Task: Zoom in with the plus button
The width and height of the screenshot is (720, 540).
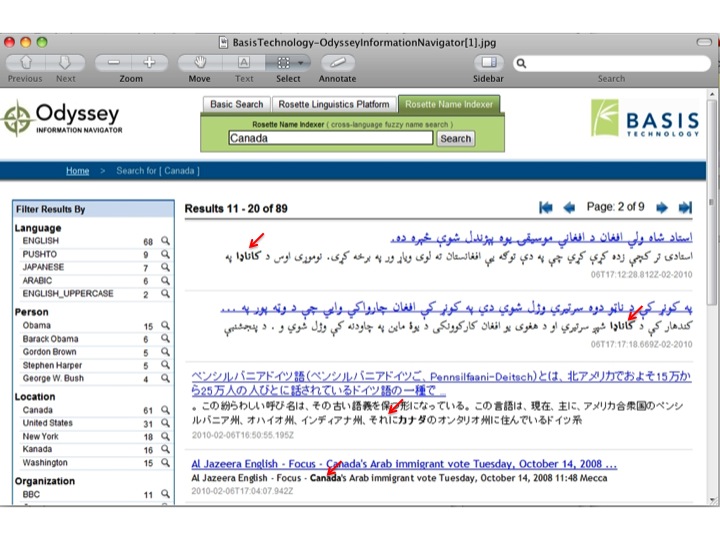Action: pos(150,62)
